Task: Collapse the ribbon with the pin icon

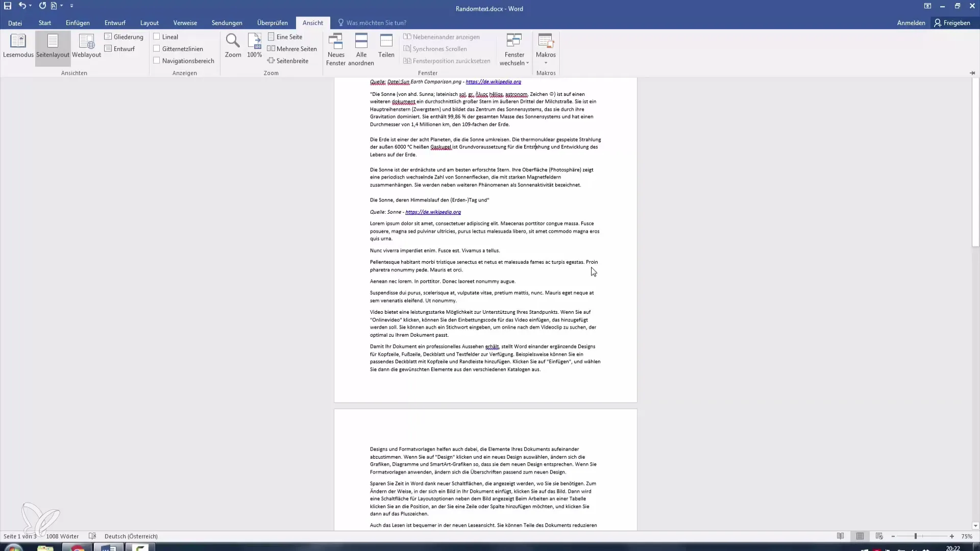Action: click(x=972, y=73)
